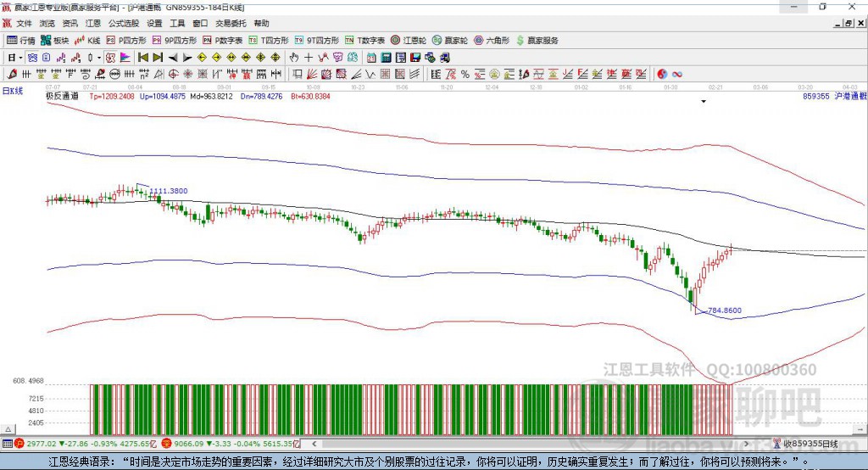
Task: Click the crosshair cursor tool
Action: [x=309, y=58]
